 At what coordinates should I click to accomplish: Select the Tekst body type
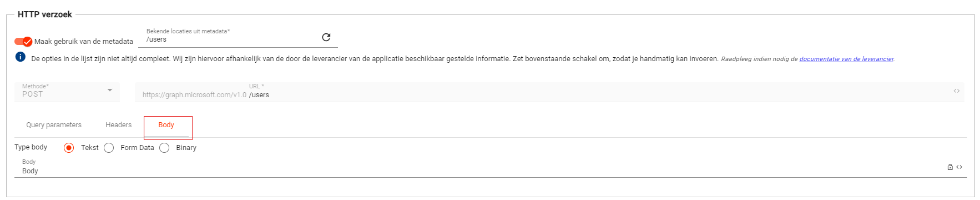click(69, 148)
